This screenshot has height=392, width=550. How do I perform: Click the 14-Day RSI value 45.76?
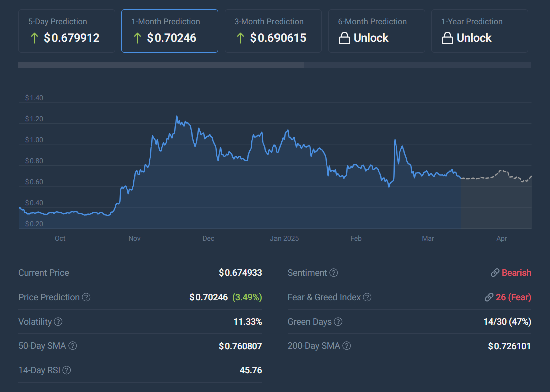pyautogui.click(x=251, y=370)
